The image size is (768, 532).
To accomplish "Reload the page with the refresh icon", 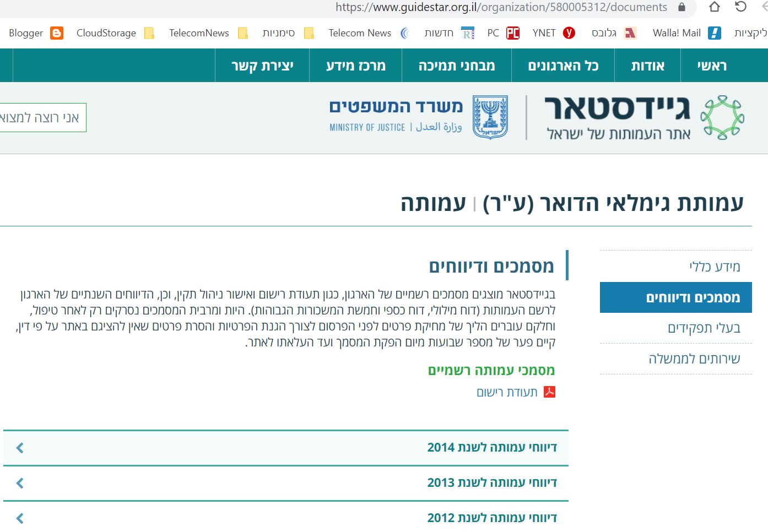I will [741, 7].
